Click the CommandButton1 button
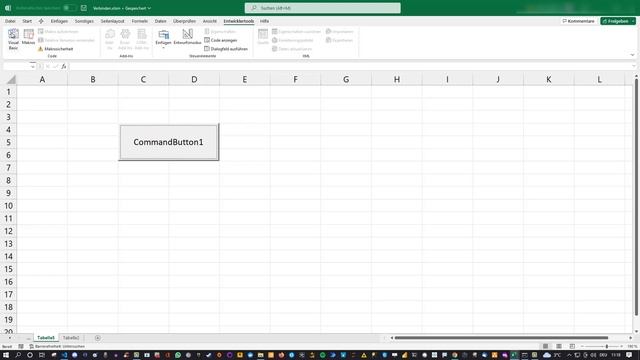 (x=169, y=142)
